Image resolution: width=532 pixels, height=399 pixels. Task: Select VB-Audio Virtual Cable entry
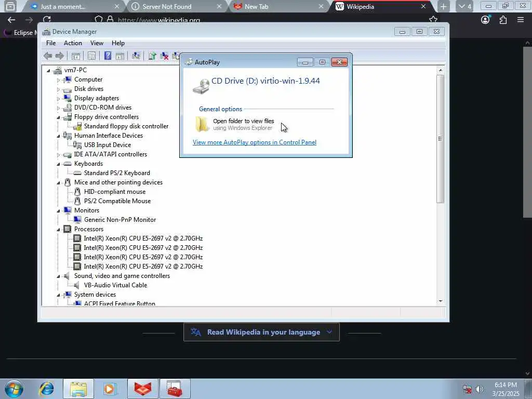coord(115,285)
